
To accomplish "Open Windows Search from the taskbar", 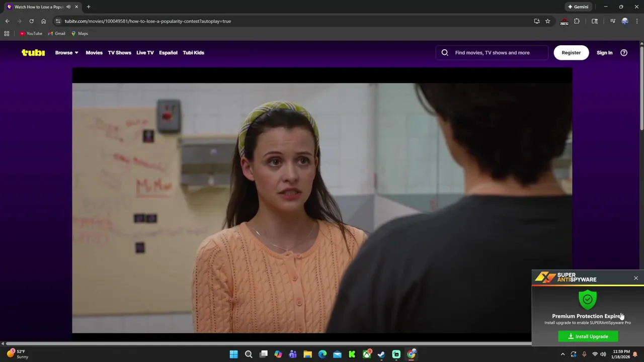I will click(x=249, y=354).
